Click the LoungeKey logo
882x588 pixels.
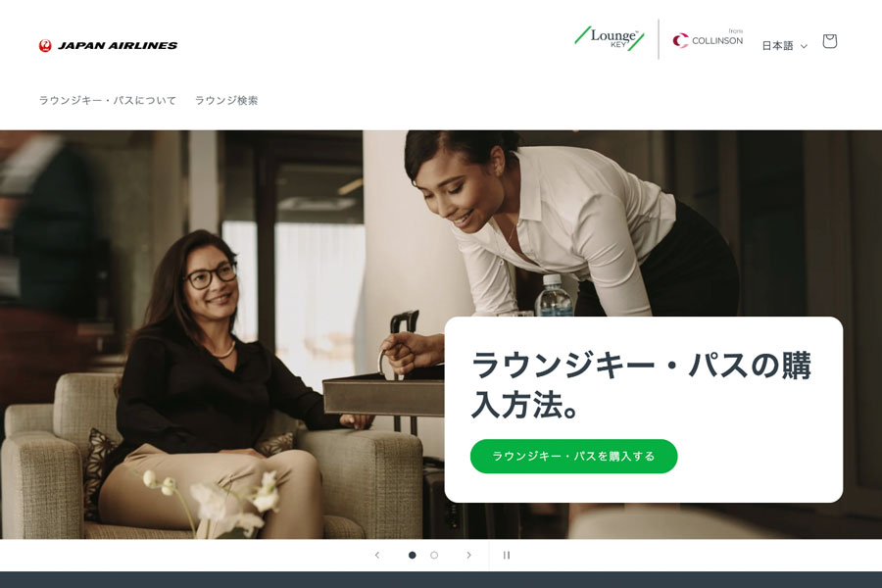click(610, 38)
